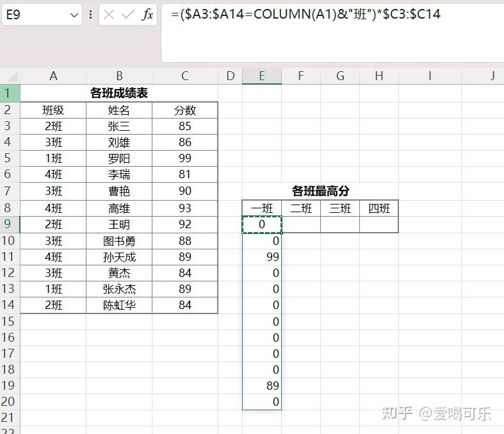Select the cell with name 罗阳

click(x=119, y=158)
